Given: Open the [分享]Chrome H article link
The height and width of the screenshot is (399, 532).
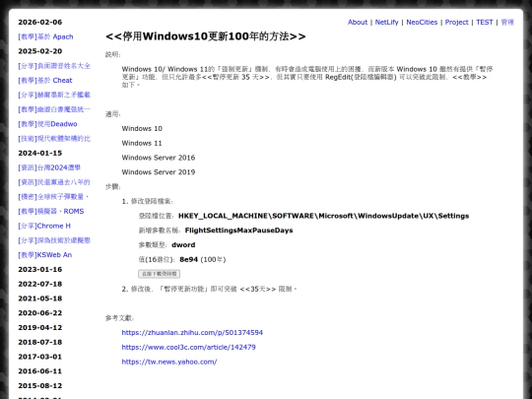Looking at the screenshot, I should point(44,226).
